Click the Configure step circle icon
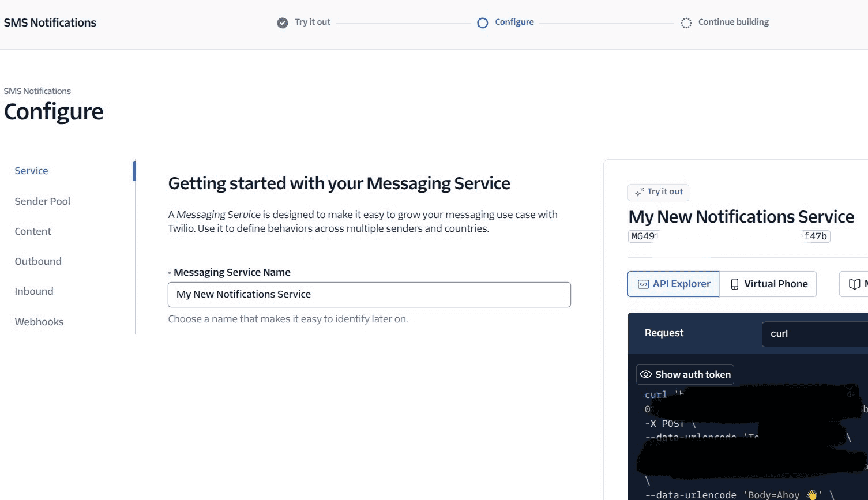This screenshot has width=868, height=500. pyautogui.click(x=483, y=23)
